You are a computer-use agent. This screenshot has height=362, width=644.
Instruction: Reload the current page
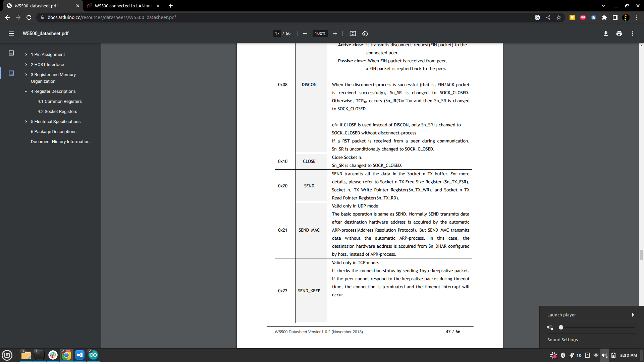click(x=29, y=17)
